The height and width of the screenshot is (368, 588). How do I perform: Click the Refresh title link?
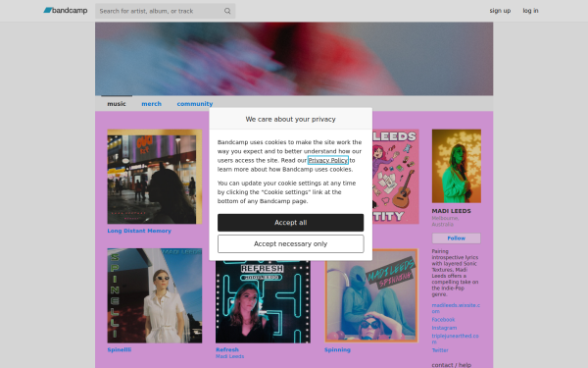[227, 349]
